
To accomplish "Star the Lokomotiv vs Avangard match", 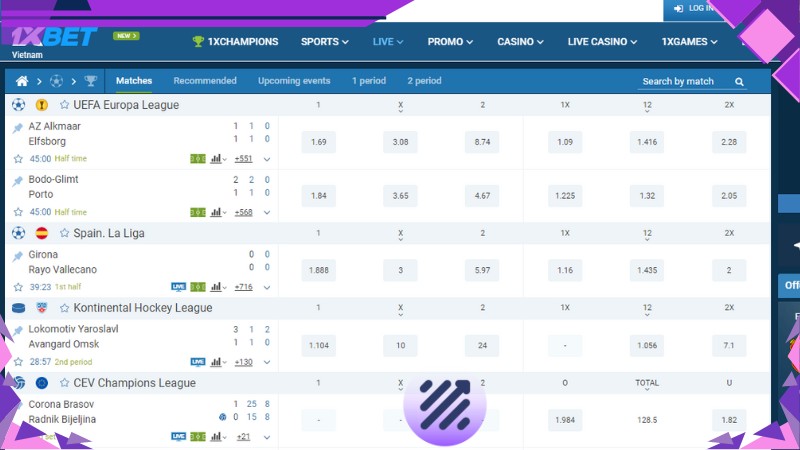I will (x=18, y=362).
